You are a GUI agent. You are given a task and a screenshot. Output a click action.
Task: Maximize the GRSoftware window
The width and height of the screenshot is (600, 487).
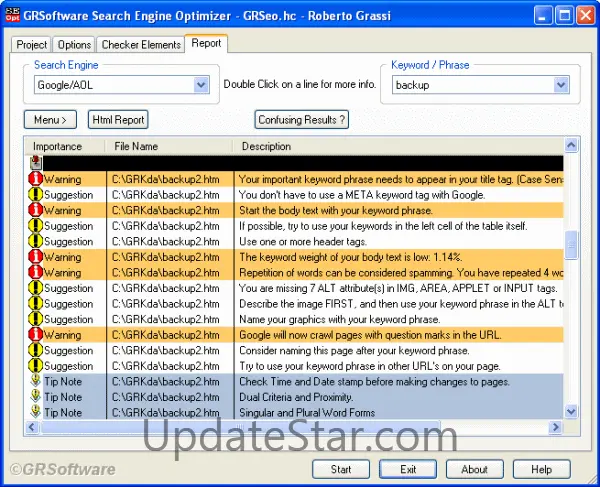click(564, 16)
